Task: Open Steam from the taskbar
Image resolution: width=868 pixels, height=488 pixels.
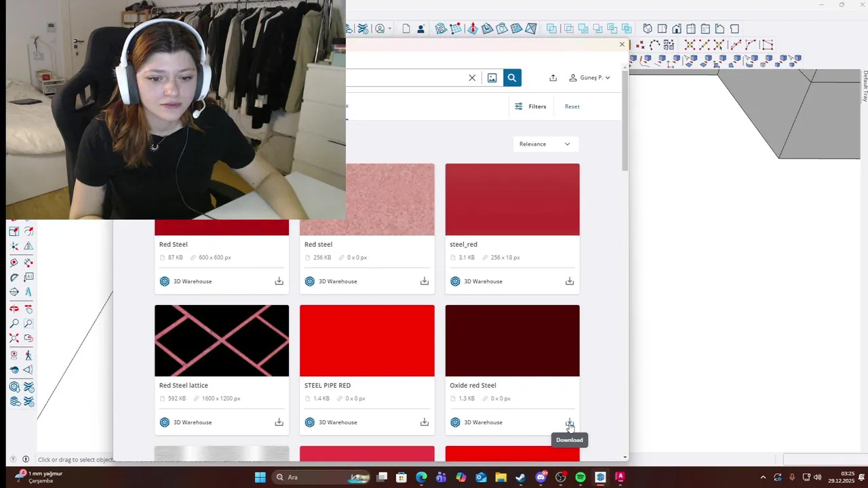Action: click(x=521, y=477)
